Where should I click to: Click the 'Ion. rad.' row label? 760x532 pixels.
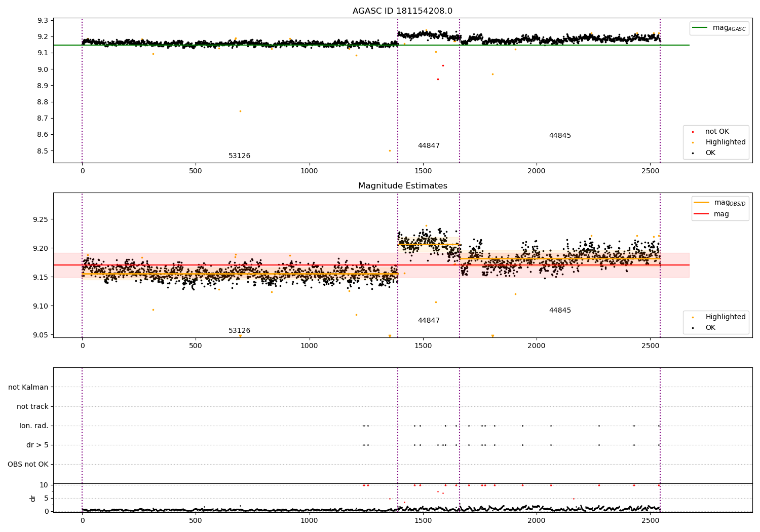click(x=34, y=426)
